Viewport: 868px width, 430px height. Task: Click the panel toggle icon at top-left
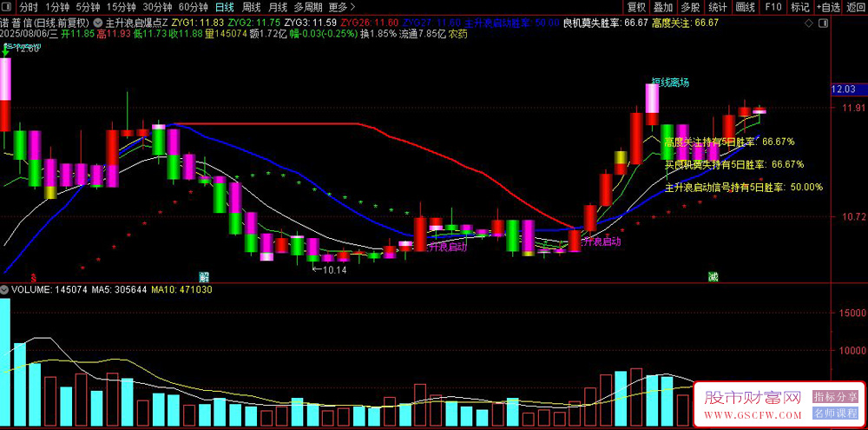(x=9, y=7)
